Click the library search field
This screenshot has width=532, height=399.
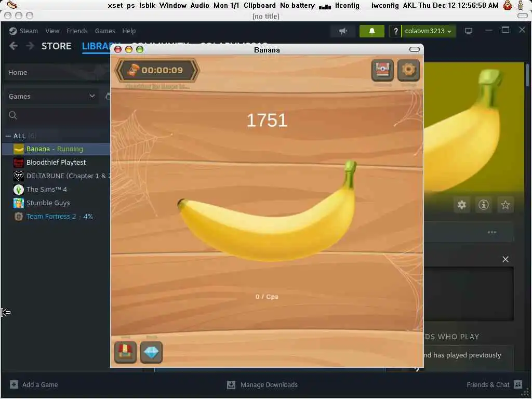pyautogui.click(x=58, y=115)
